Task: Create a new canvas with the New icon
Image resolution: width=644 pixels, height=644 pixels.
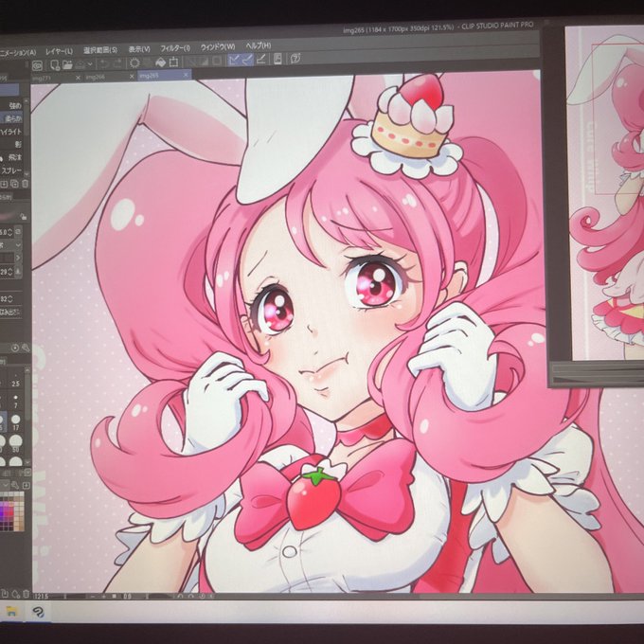Action: [x=55, y=65]
